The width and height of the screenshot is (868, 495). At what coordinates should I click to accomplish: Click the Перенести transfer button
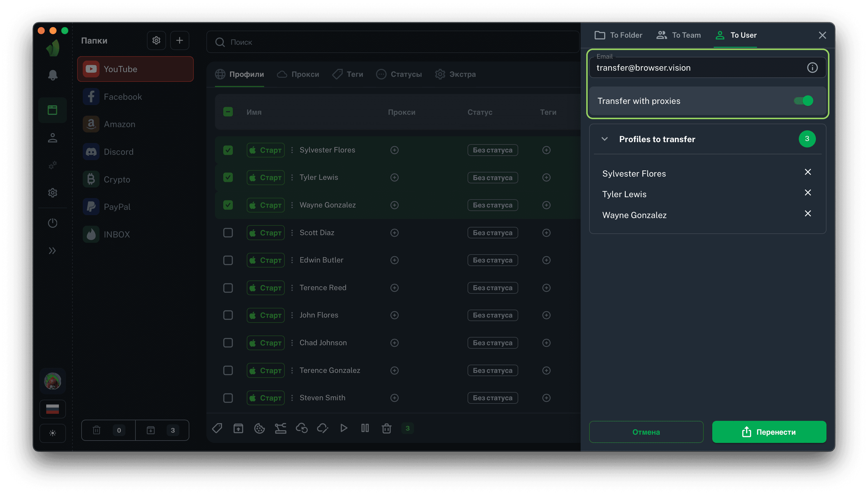tap(769, 432)
